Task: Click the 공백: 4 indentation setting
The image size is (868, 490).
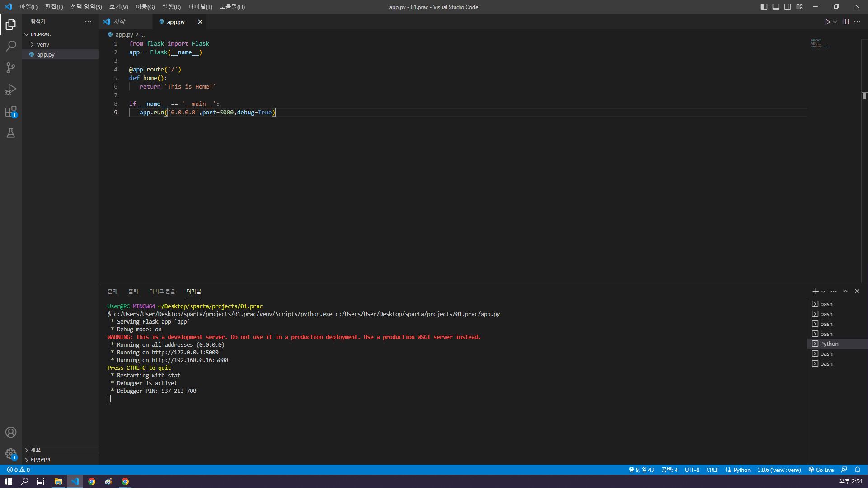Action: 670,470
